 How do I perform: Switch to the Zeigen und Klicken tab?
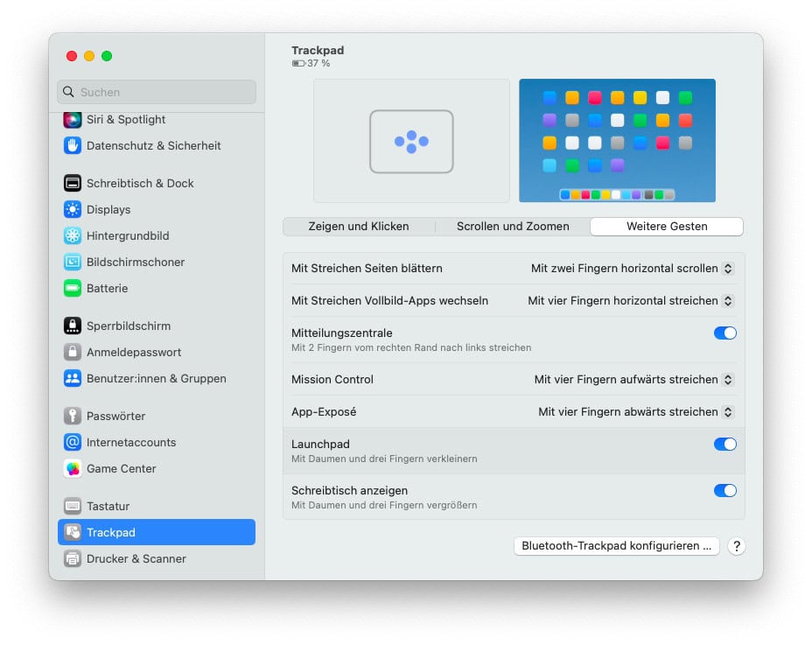point(359,227)
